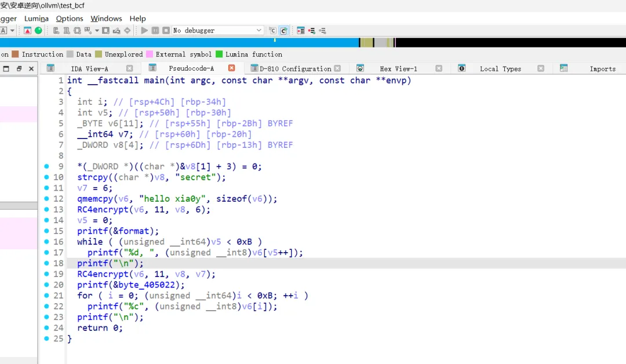Screen dimensions: 626x364
Task: Click the green circle toolbar icon
Action: 38,31
